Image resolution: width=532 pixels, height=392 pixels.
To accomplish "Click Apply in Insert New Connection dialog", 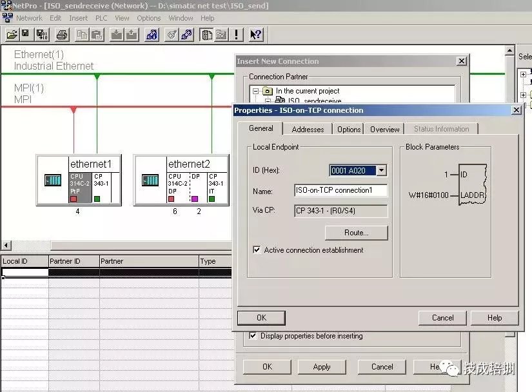I will 321,367.
